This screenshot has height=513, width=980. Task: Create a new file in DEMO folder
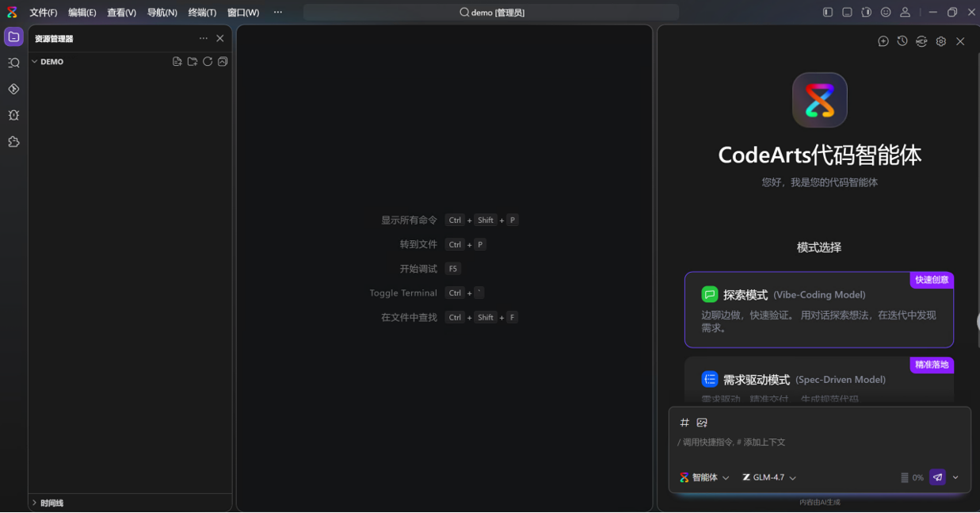[x=177, y=62]
